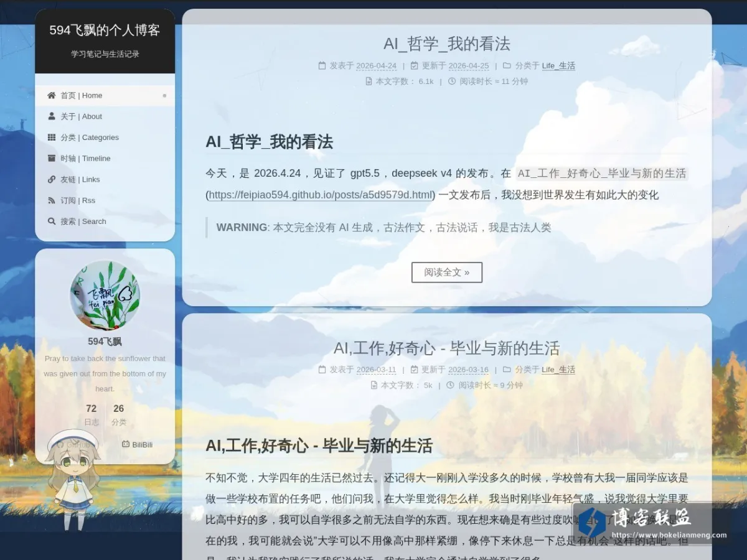
Task: Click the home icon in sidebar menu
Action: (x=52, y=95)
